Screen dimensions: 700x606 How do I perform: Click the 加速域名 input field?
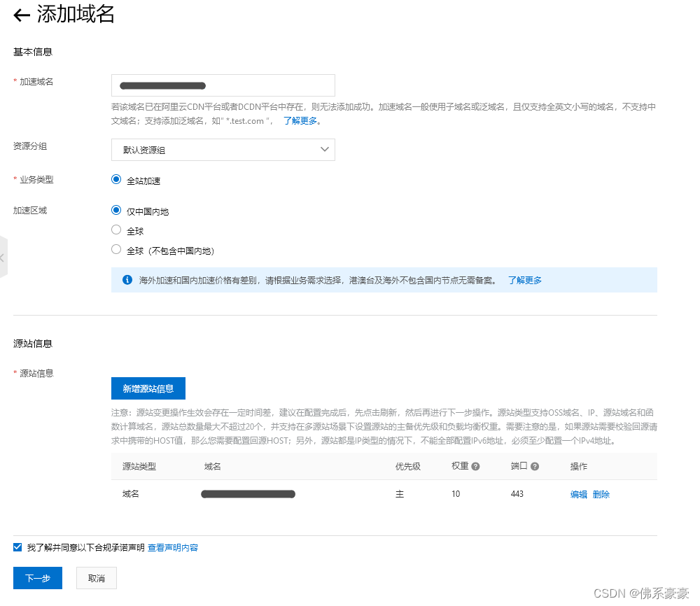point(223,85)
